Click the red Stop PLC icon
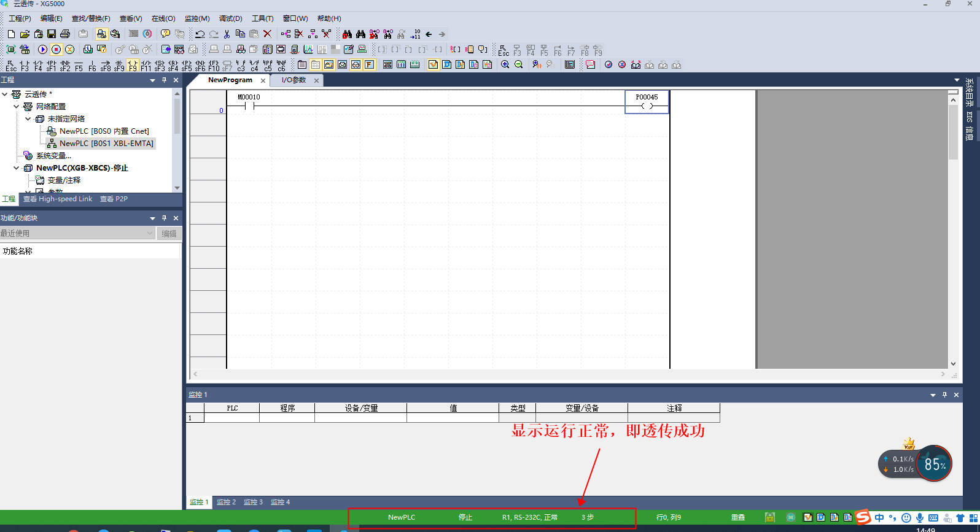The height and width of the screenshot is (532, 980). click(x=56, y=50)
